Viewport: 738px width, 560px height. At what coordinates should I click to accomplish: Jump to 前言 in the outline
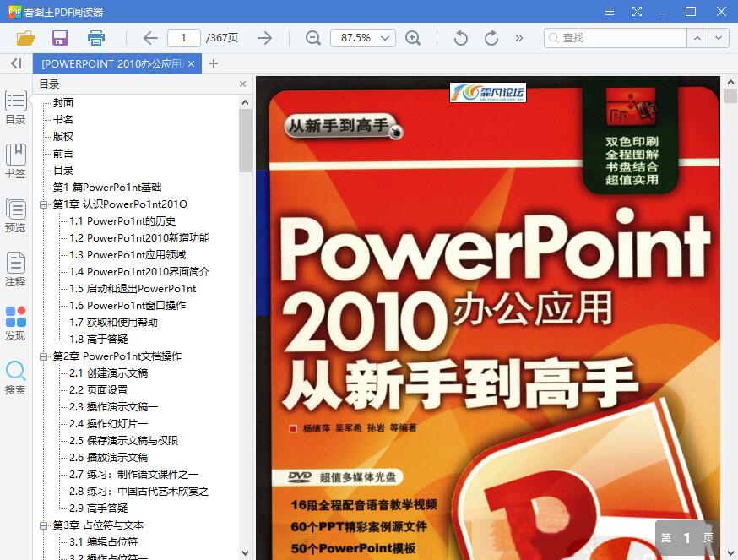(x=63, y=154)
